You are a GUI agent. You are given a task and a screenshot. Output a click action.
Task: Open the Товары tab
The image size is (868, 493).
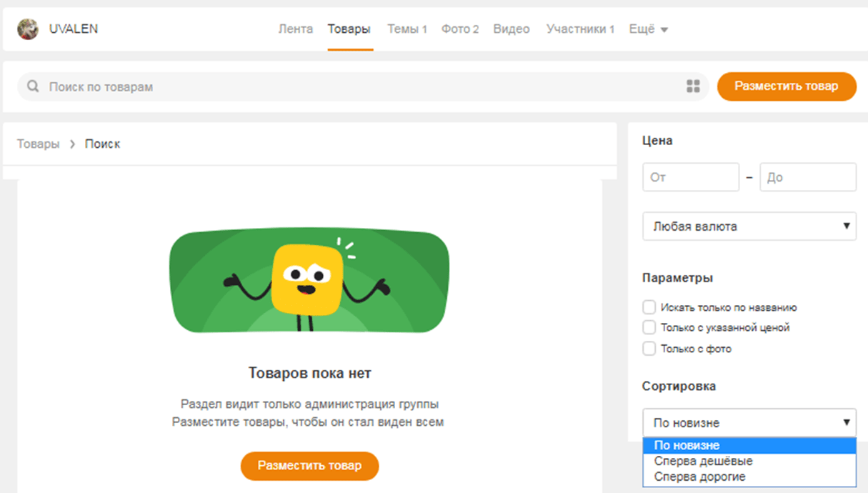349,29
